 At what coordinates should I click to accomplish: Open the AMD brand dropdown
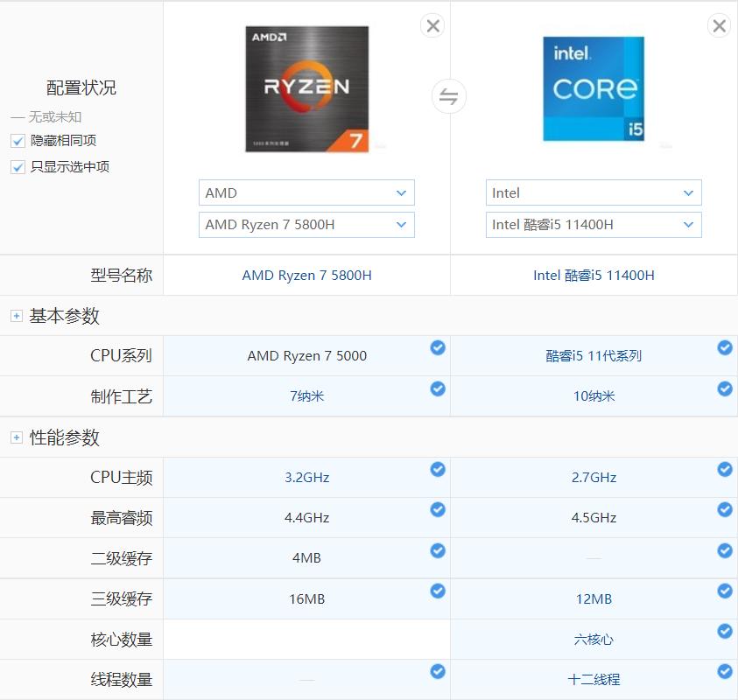[306, 192]
